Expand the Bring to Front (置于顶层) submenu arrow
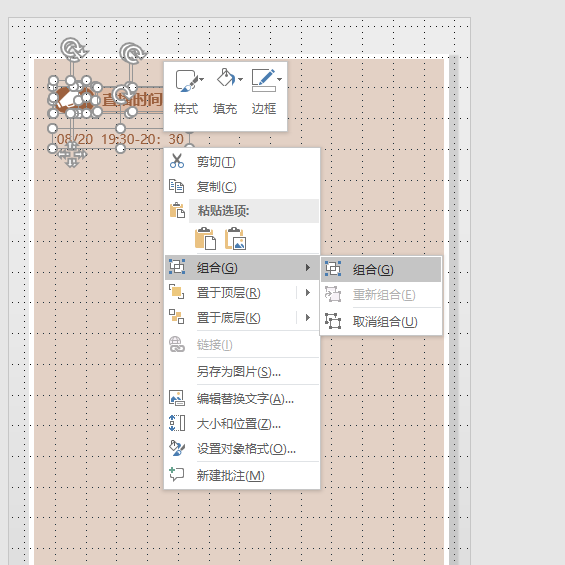The width and height of the screenshot is (565, 565). pyautogui.click(x=307, y=292)
